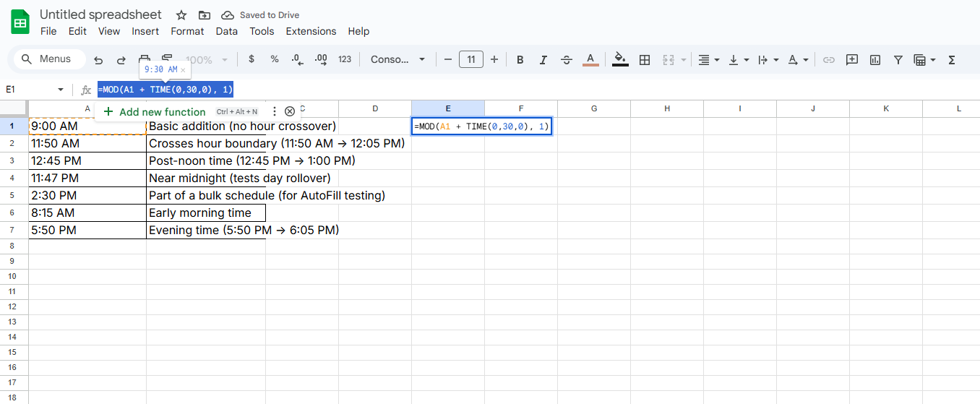The image size is (980, 404).
Task: Open horizontal align dropdown
Action: click(x=708, y=60)
